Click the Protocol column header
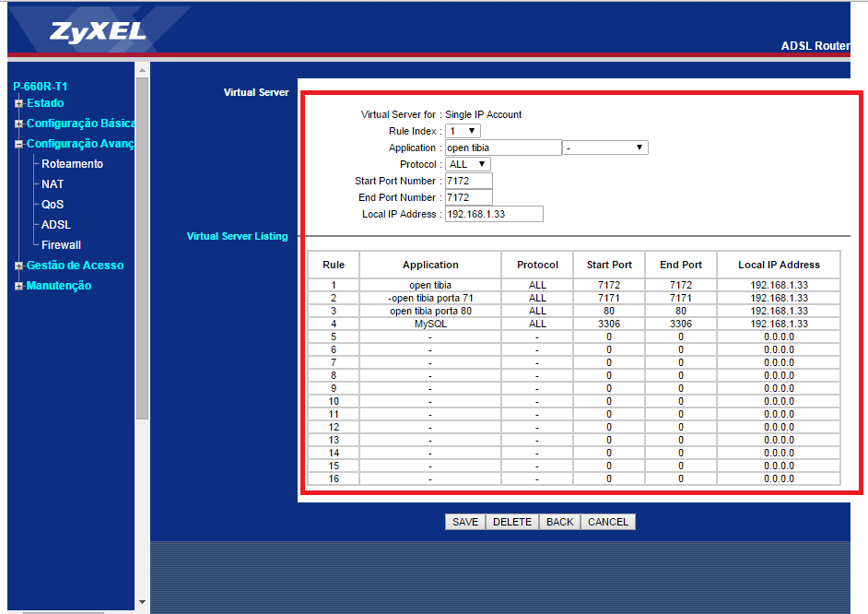Viewport: 868px width, 614px height. pos(537,265)
